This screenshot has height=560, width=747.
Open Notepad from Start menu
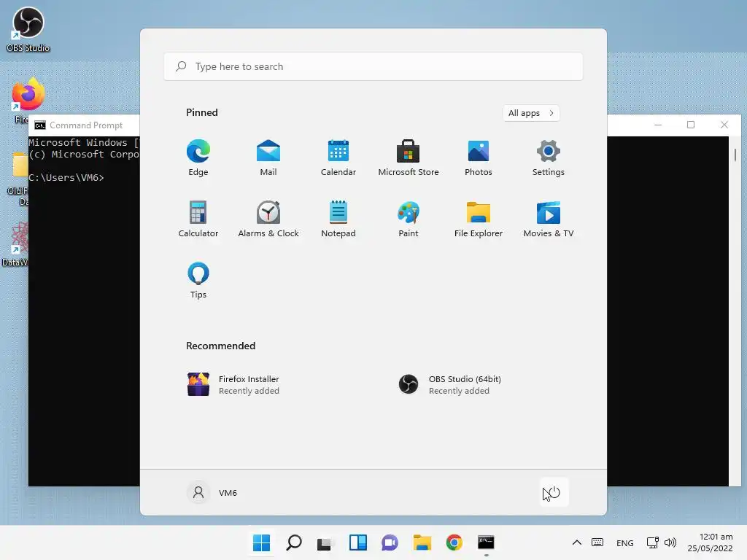pos(338,219)
